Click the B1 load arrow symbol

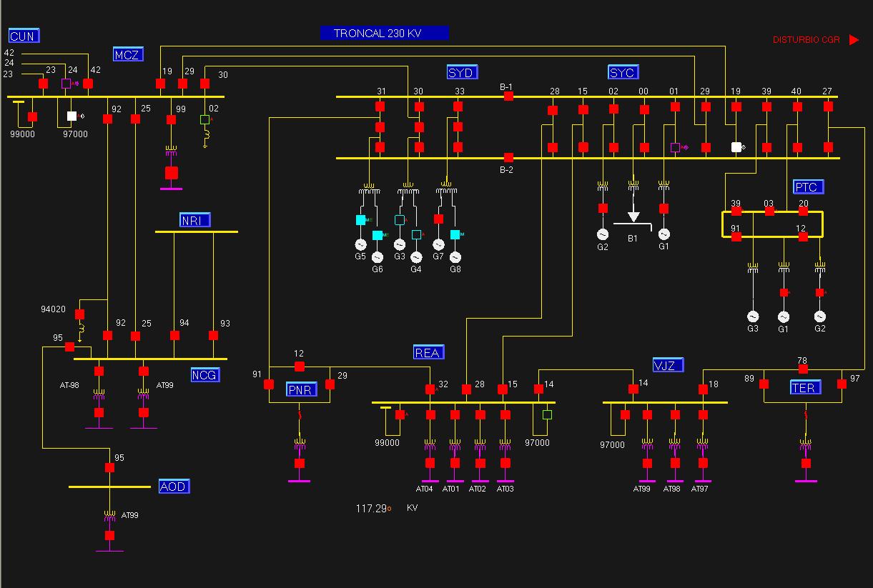point(633,216)
